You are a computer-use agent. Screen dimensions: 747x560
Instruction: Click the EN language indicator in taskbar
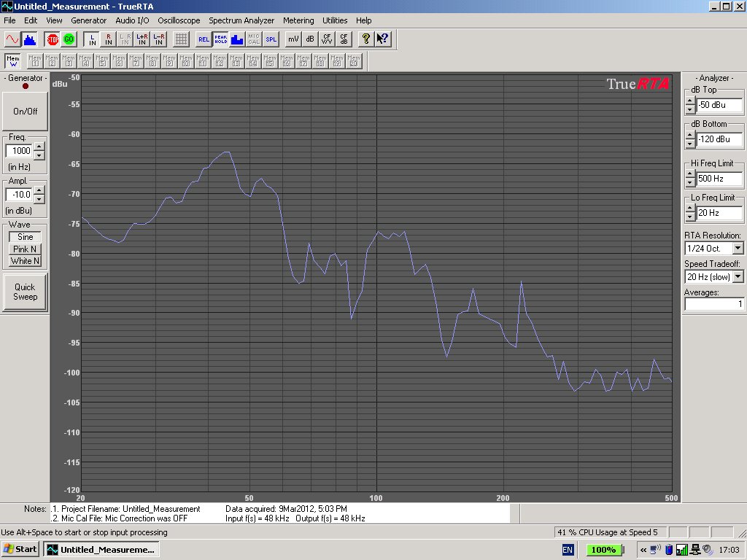click(568, 550)
